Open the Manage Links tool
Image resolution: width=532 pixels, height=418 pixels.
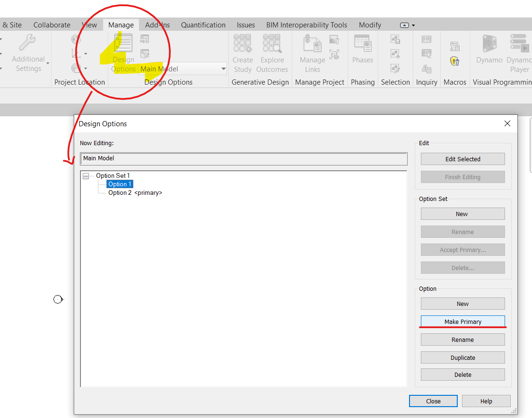313,53
